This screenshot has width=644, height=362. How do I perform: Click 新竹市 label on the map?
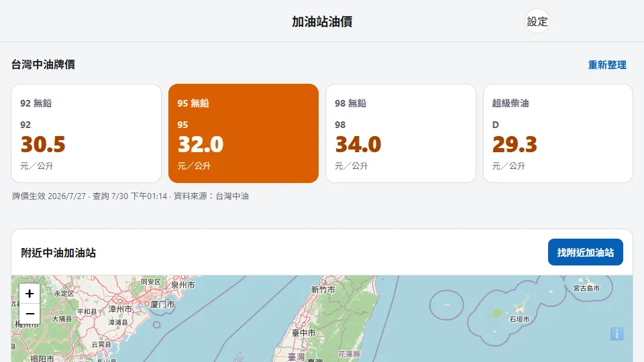point(323,290)
